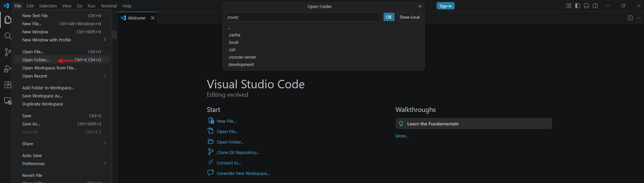Select the development folder entry
The image size is (644, 183).
point(324,64)
